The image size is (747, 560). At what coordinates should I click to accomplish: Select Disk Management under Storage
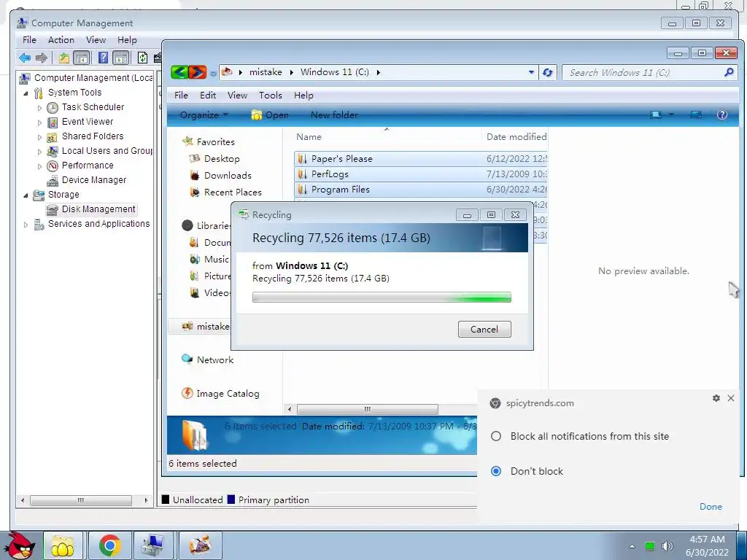coord(98,209)
